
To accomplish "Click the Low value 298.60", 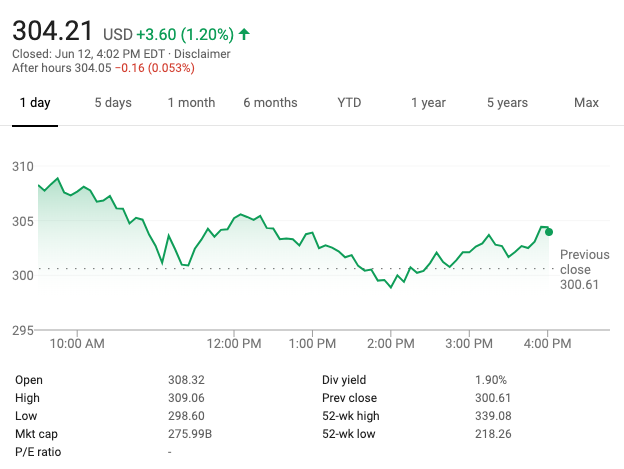I will (x=186, y=416).
